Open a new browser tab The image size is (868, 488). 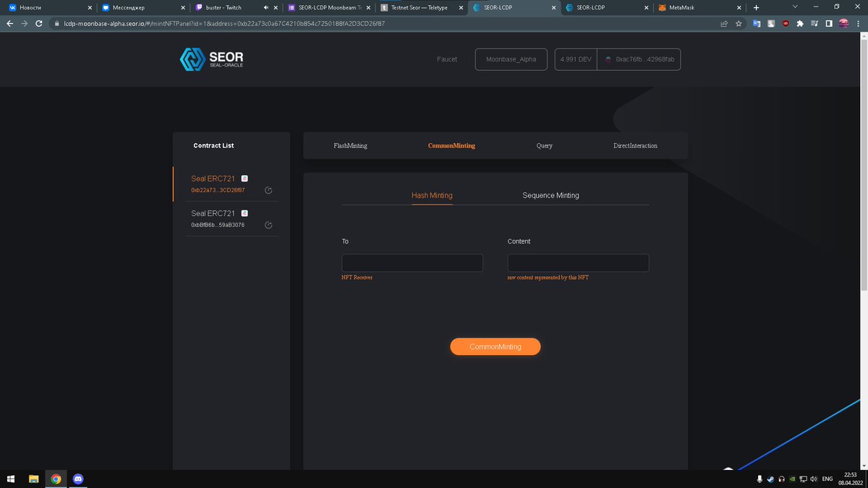[x=756, y=7]
